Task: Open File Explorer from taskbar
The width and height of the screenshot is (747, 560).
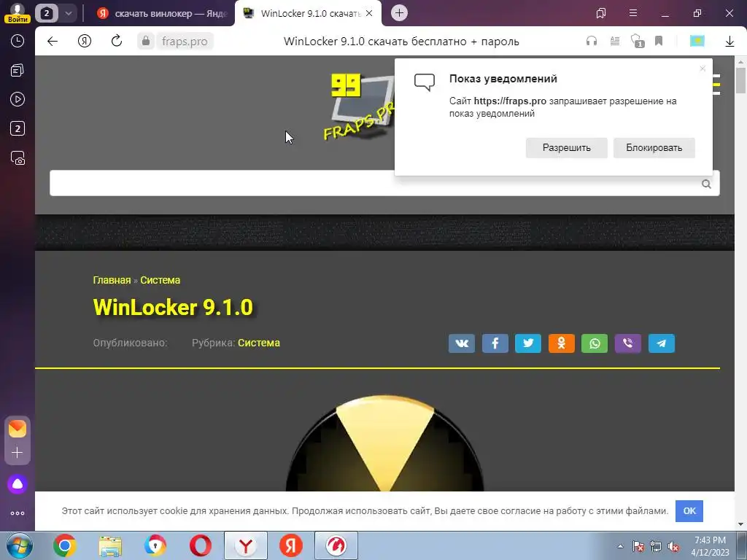Action: [x=110, y=545]
